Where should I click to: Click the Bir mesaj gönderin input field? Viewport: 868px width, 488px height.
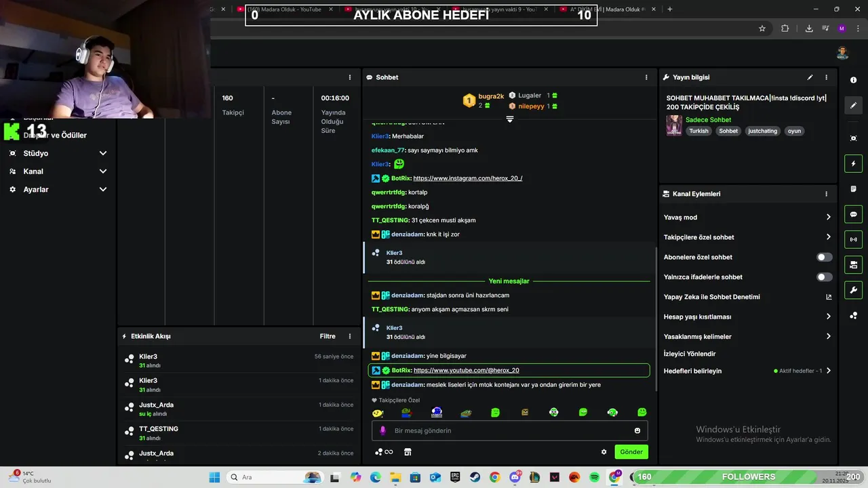[x=510, y=430]
